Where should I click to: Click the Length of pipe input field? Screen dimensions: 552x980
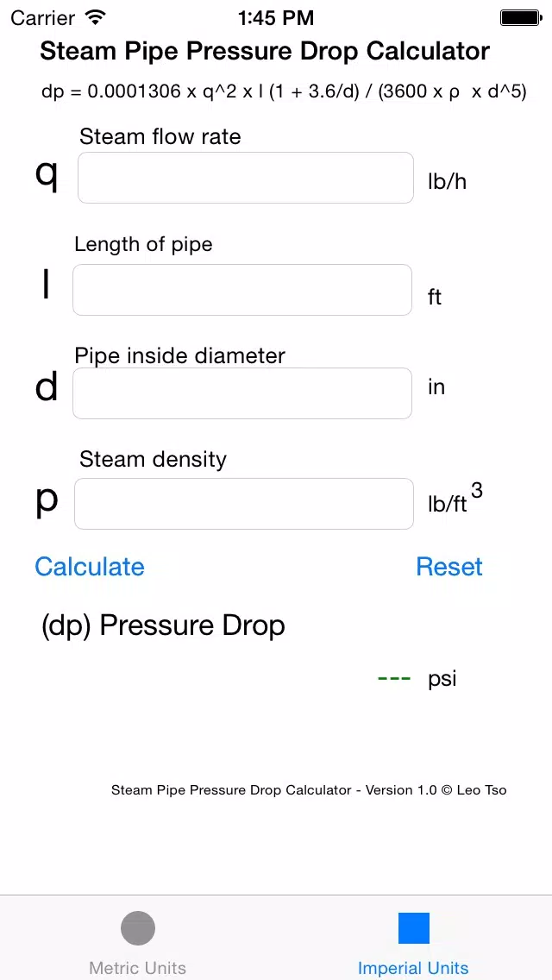(241, 290)
